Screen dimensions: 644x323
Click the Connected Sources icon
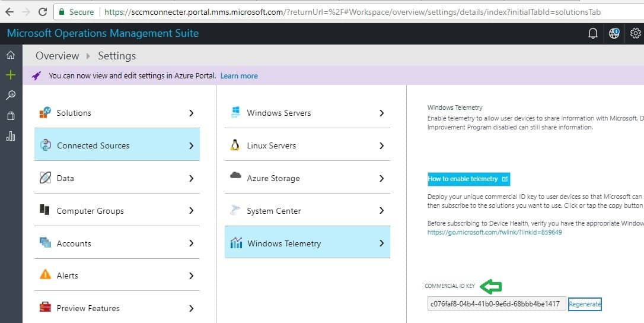point(45,145)
